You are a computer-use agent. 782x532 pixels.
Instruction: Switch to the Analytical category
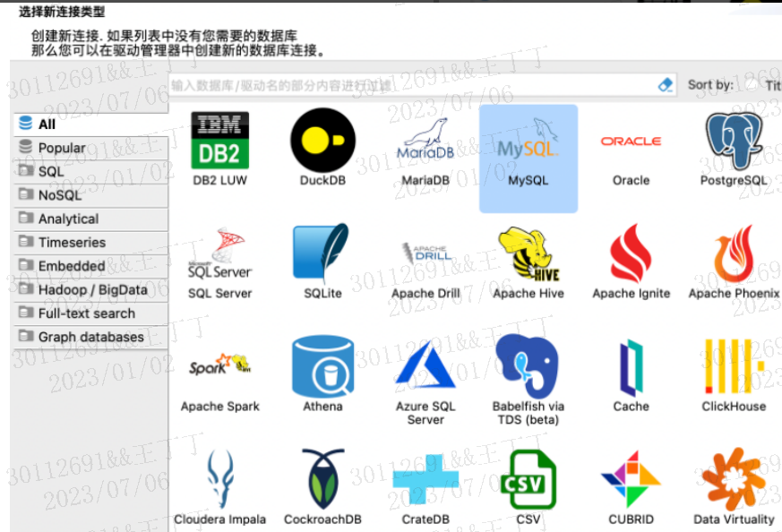[x=90, y=219]
